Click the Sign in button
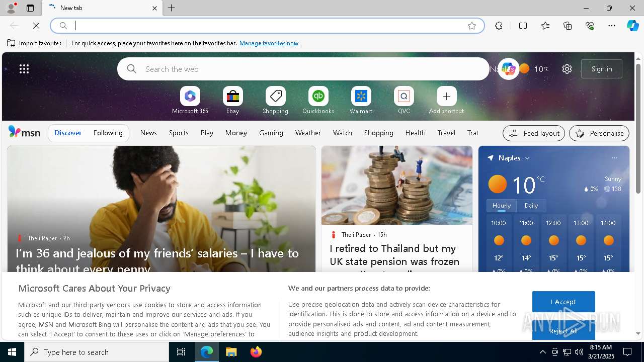This screenshot has height=362, width=644. tap(602, 69)
